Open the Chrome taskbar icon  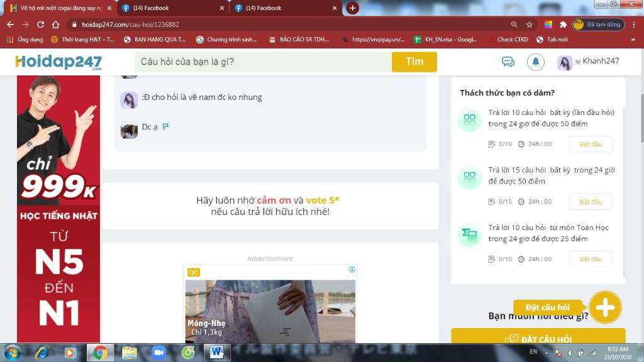(x=100, y=353)
